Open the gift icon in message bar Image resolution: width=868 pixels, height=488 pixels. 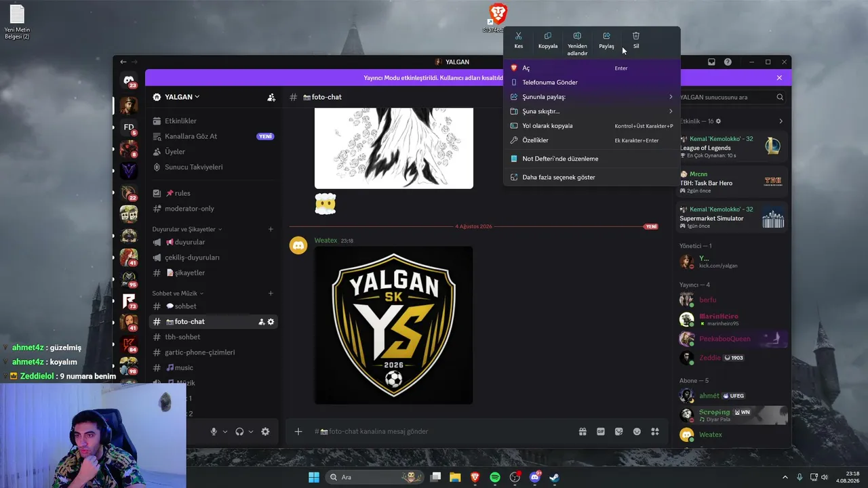click(x=583, y=432)
